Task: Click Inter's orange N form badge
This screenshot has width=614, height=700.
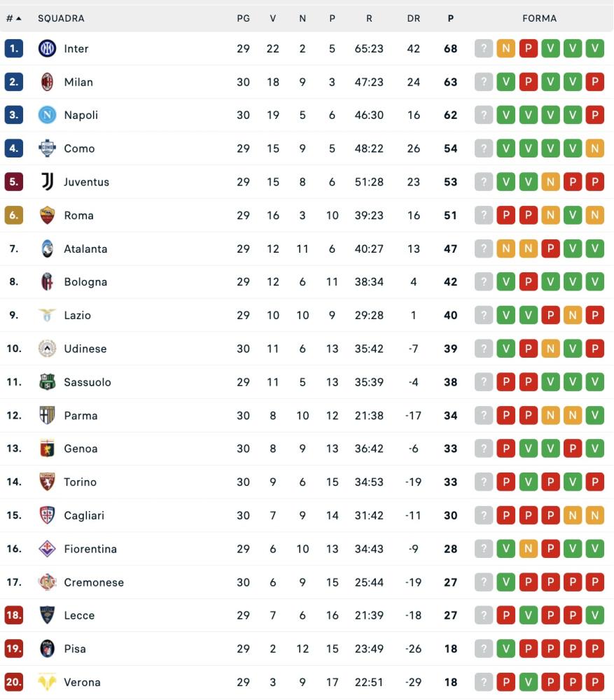Action: point(505,48)
